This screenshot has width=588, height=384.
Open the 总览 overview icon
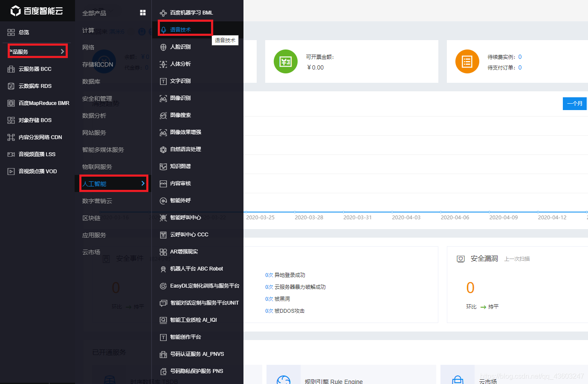(11, 32)
